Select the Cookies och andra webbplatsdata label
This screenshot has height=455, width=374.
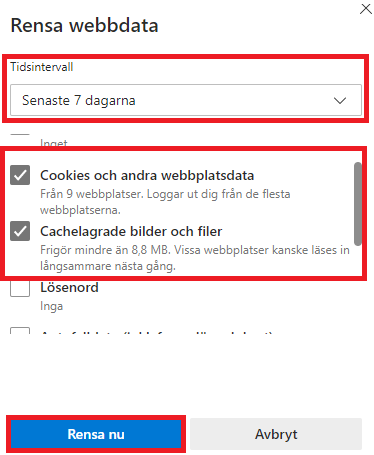point(147,175)
